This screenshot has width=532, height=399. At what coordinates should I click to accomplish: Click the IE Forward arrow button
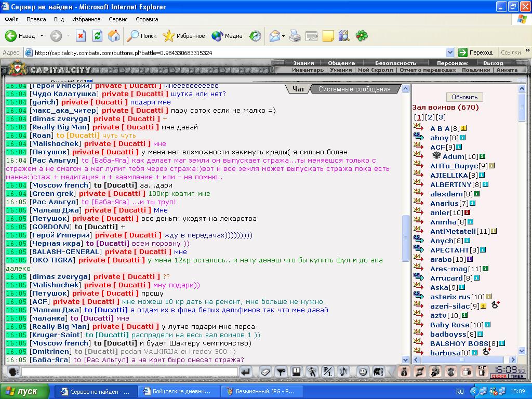coord(56,36)
